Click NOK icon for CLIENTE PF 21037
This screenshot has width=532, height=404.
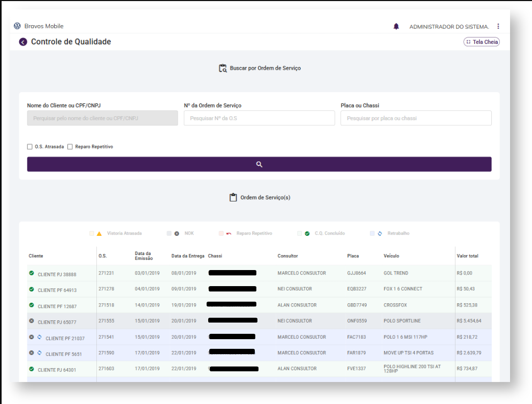(32, 337)
